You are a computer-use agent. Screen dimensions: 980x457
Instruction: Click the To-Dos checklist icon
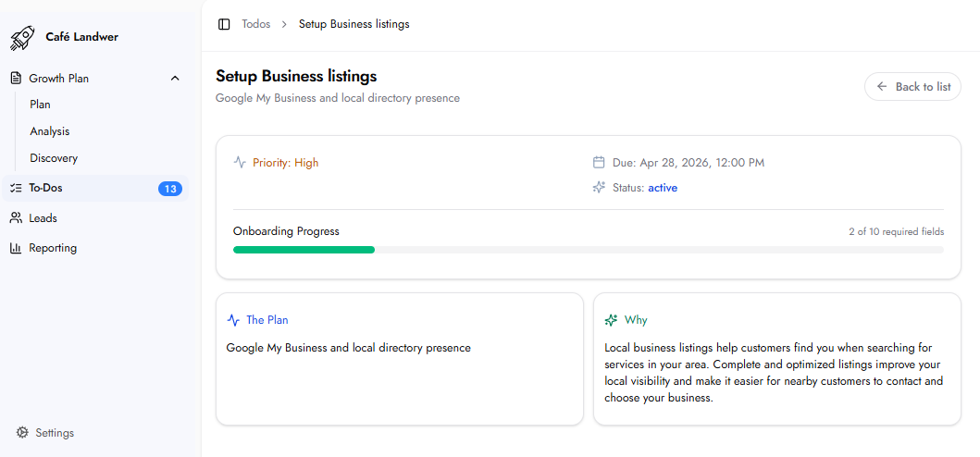pos(16,188)
